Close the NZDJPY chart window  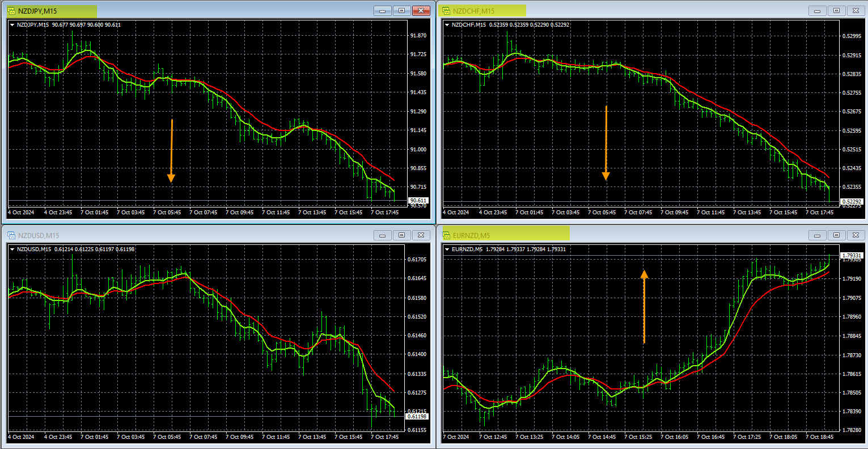click(421, 11)
